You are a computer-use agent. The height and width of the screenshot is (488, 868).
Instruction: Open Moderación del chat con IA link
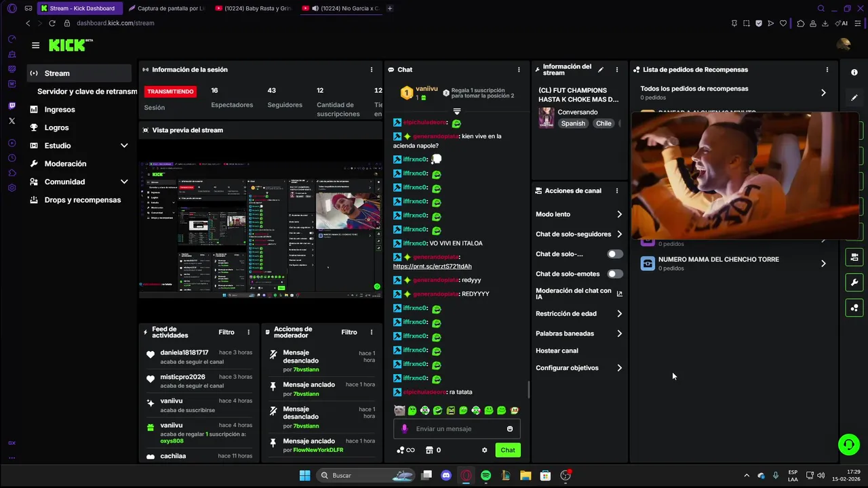point(579,293)
